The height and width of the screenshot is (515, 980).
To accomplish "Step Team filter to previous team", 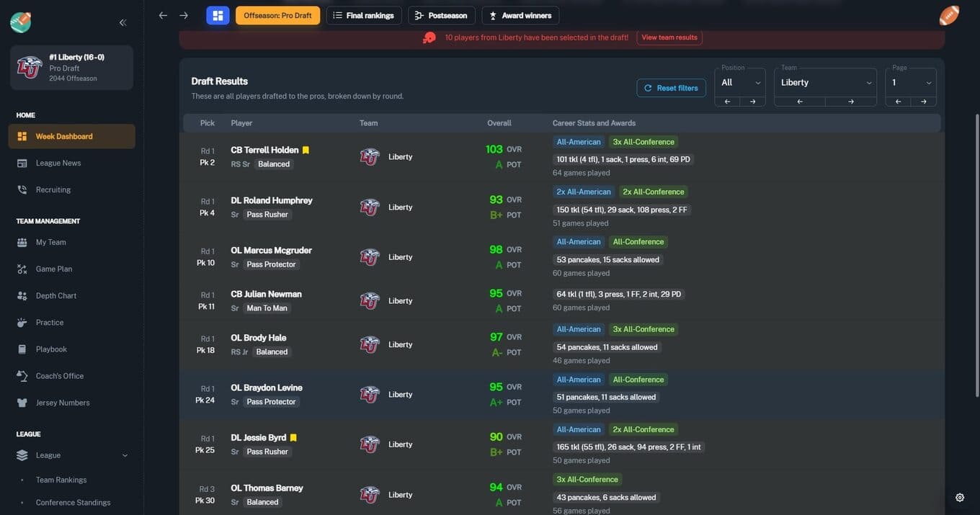I will [800, 102].
